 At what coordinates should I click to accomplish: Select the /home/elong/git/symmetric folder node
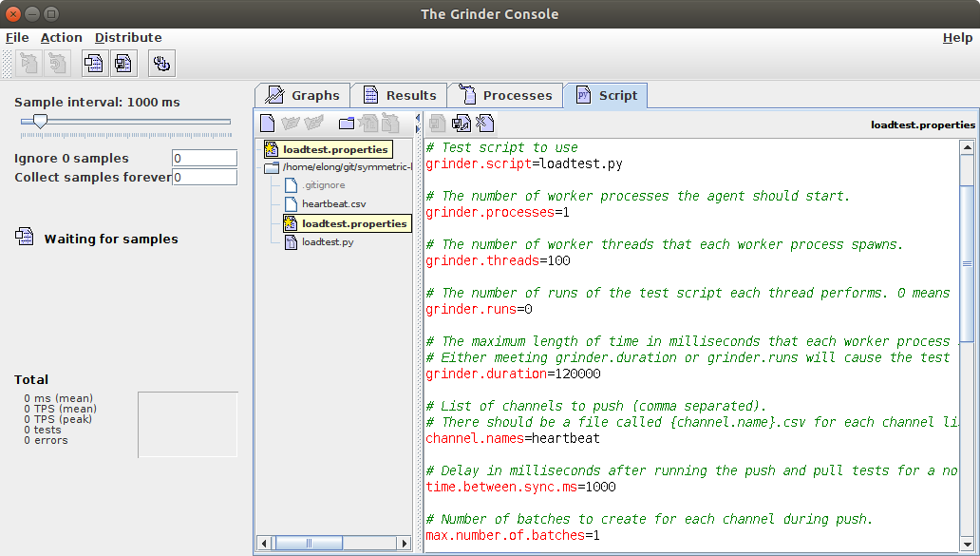pyautogui.click(x=338, y=167)
